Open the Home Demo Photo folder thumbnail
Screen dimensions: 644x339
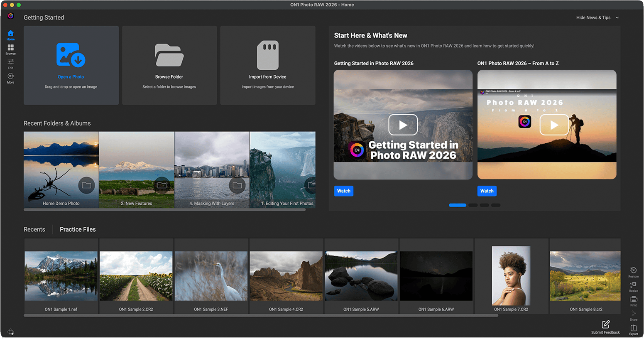coord(61,169)
